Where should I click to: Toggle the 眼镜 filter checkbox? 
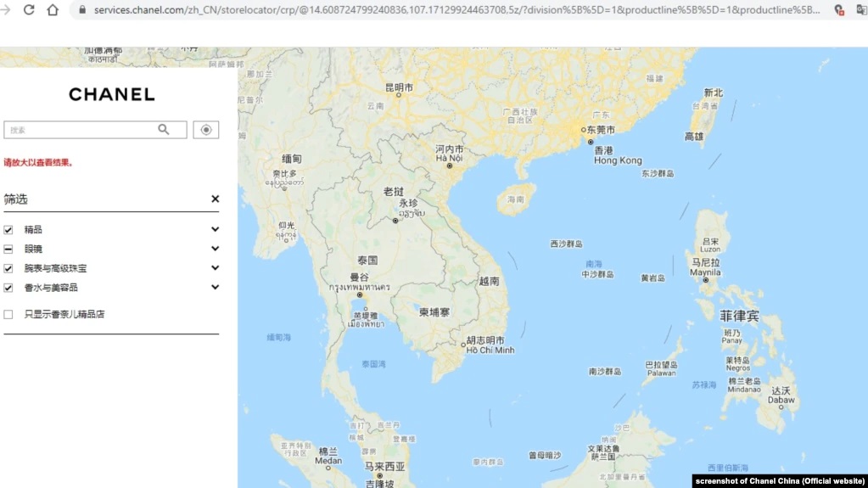(x=8, y=249)
